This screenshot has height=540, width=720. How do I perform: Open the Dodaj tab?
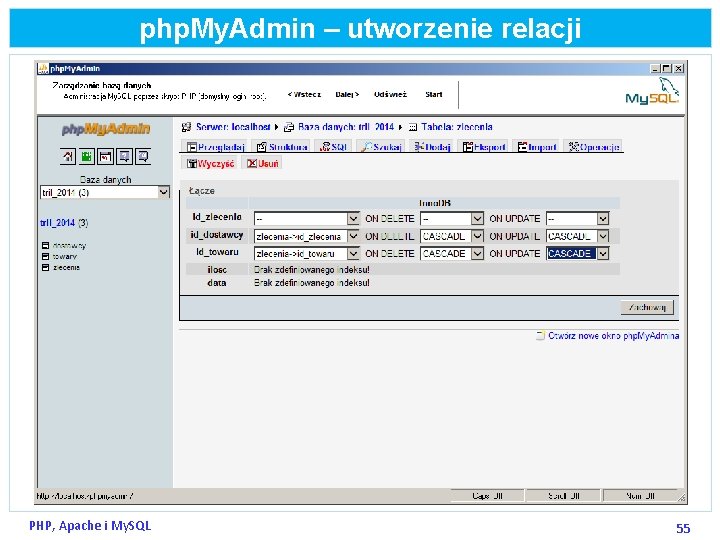click(432, 147)
